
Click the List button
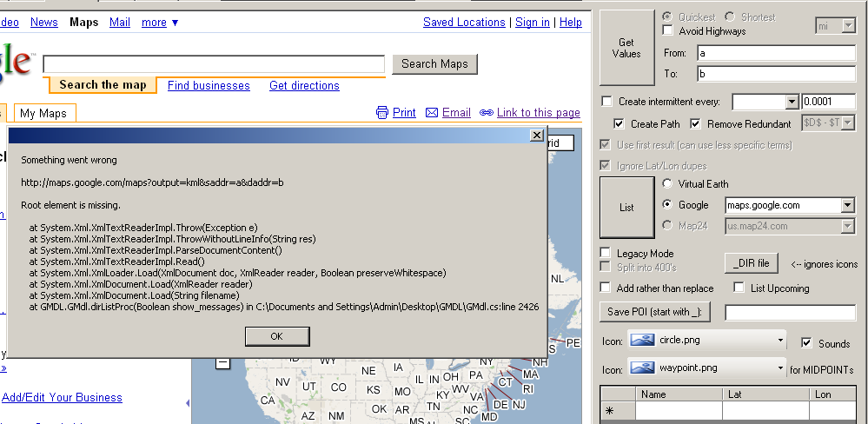pyautogui.click(x=626, y=208)
